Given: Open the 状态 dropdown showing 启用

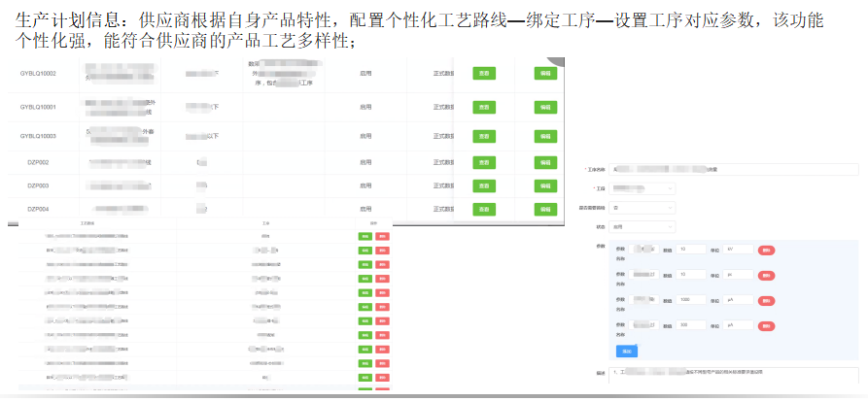Looking at the screenshot, I should [x=642, y=226].
